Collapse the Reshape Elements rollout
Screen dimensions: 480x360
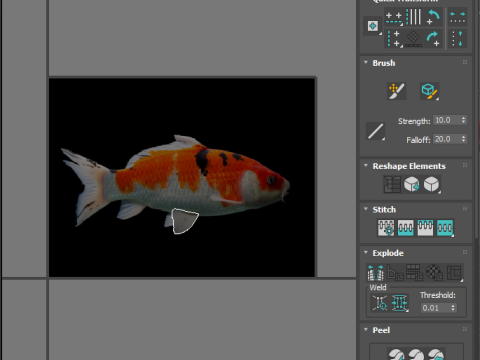coord(366,166)
